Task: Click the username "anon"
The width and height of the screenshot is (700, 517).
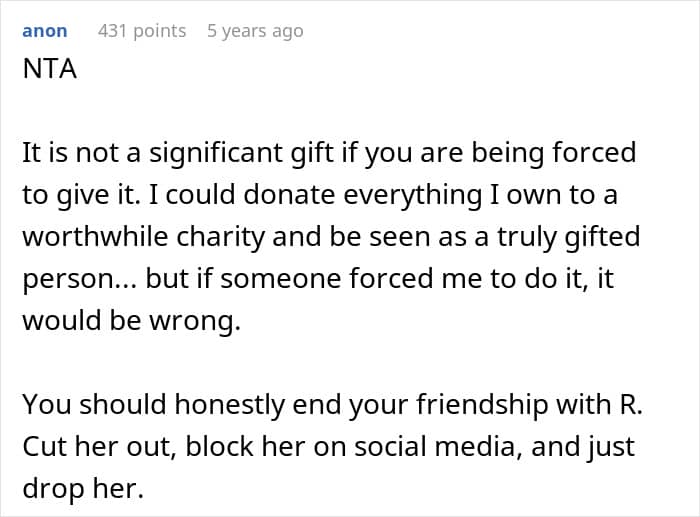Action: point(45,31)
